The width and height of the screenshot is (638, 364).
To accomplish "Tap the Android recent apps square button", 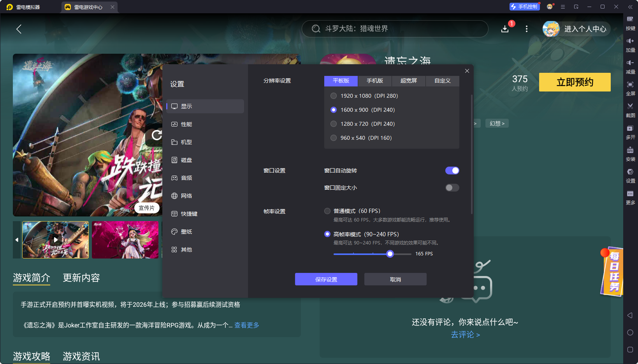I will [630, 350].
